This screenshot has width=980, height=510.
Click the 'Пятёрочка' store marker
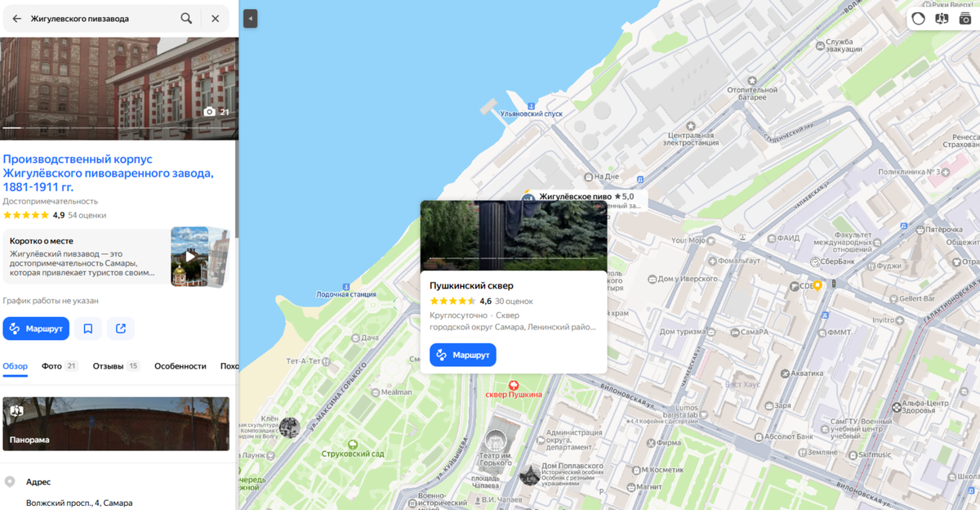click(x=920, y=230)
